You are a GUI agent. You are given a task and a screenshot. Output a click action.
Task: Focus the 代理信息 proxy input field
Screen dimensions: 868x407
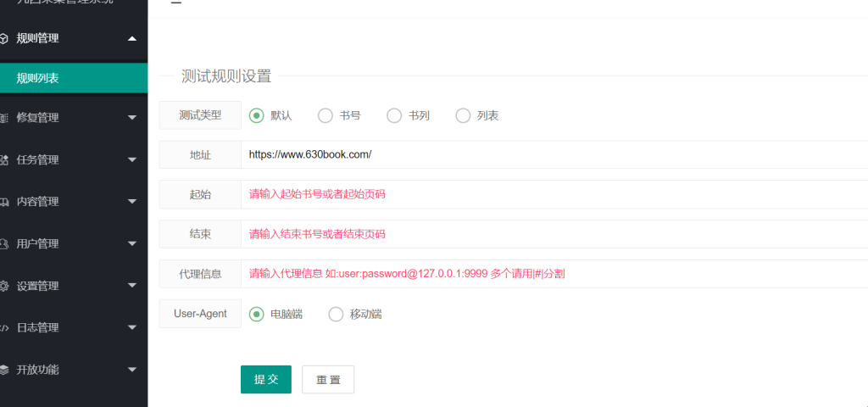(x=554, y=274)
